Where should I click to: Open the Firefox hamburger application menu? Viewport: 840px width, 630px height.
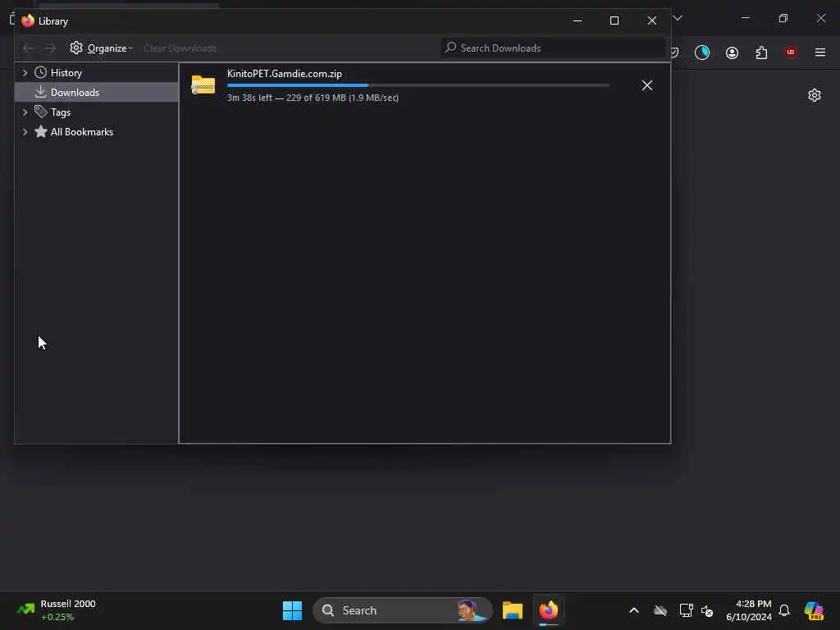coord(820,52)
